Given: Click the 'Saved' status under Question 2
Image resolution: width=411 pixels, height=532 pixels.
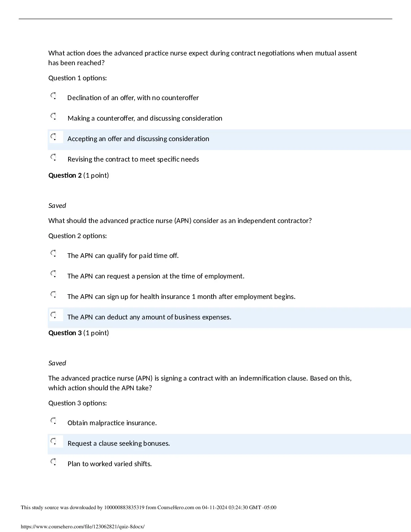Looking at the screenshot, I should [57, 206].
